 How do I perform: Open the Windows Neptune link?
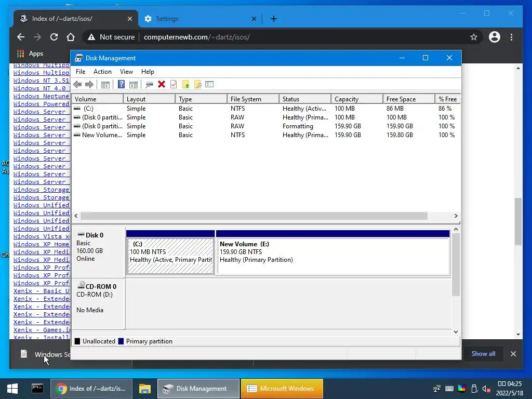click(42, 96)
